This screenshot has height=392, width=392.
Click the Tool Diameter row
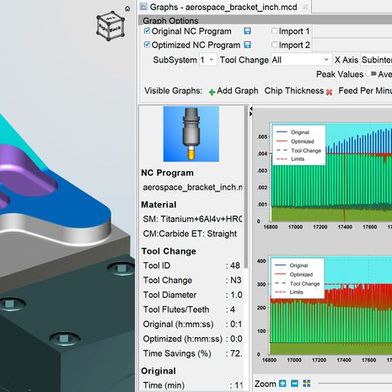192,295
